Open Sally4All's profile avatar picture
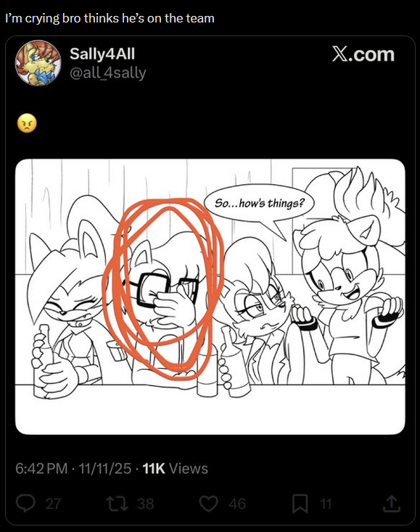Viewport: 420px width, 532px height. pos(38,63)
